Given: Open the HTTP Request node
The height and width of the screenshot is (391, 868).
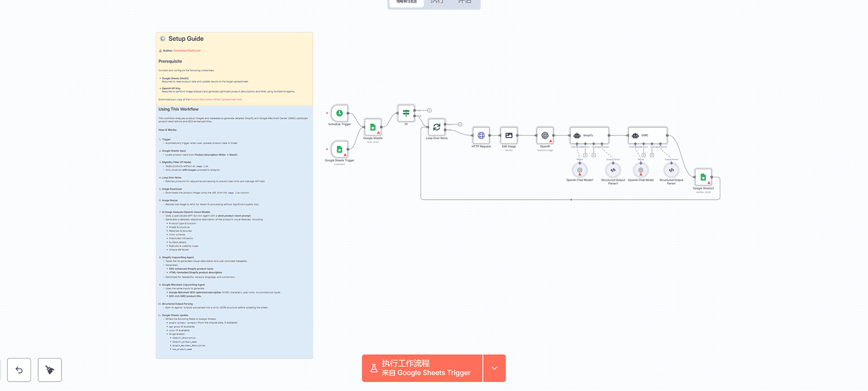Looking at the screenshot, I should point(481,136).
